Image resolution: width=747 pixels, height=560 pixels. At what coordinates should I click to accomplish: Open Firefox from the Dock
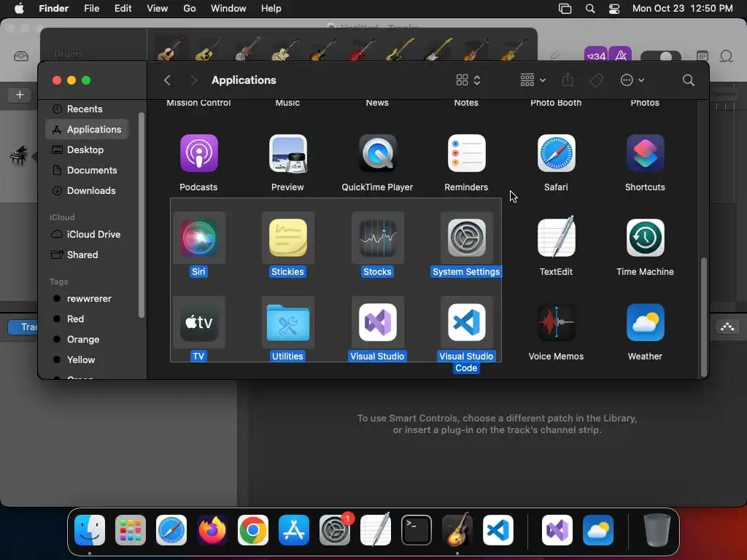click(x=212, y=530)
